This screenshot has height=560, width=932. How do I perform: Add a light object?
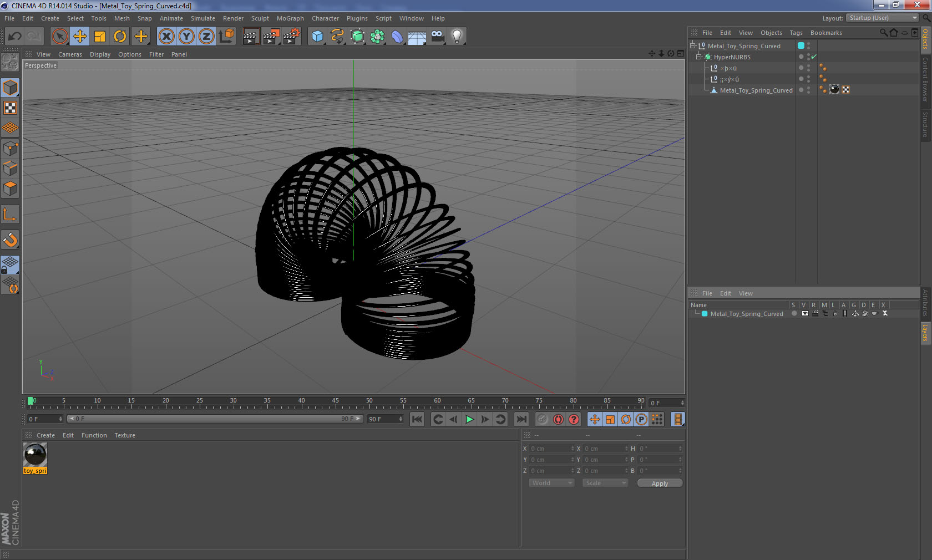457,37
